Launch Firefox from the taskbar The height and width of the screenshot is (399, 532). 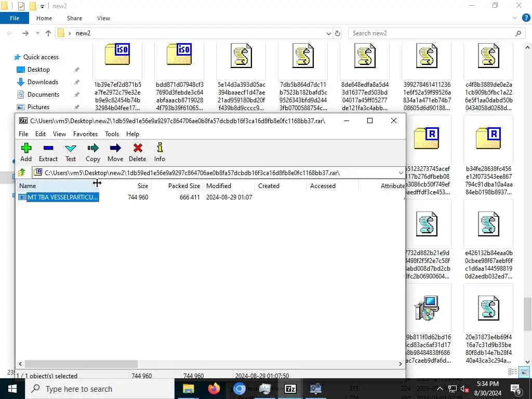(x=214, y=389)
